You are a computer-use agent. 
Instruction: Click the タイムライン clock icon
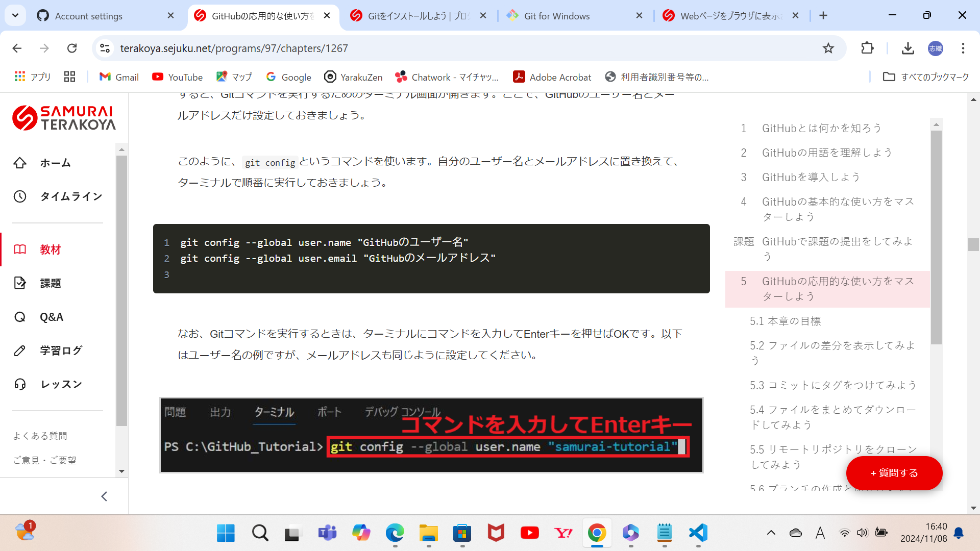click(20, 196)
